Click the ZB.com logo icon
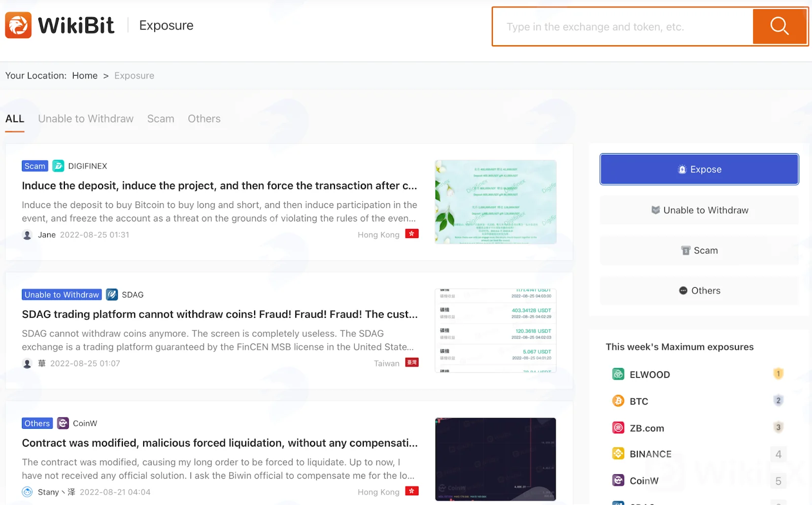 [618, 428]
